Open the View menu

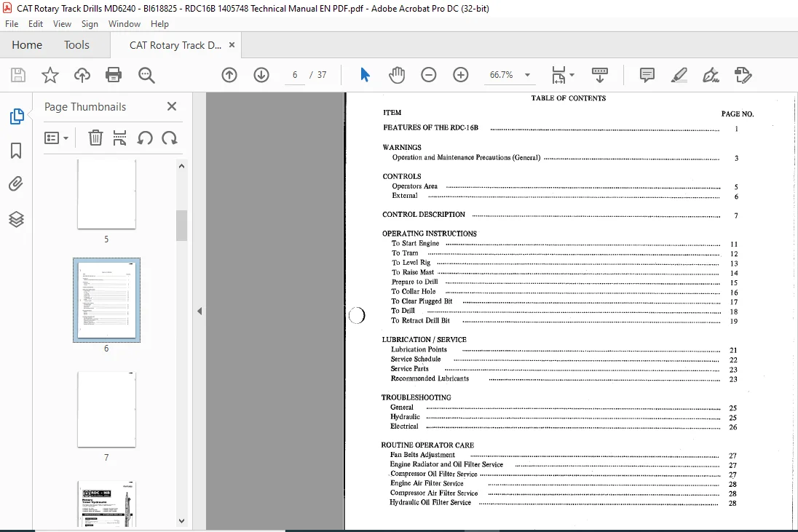coord(62,24)
